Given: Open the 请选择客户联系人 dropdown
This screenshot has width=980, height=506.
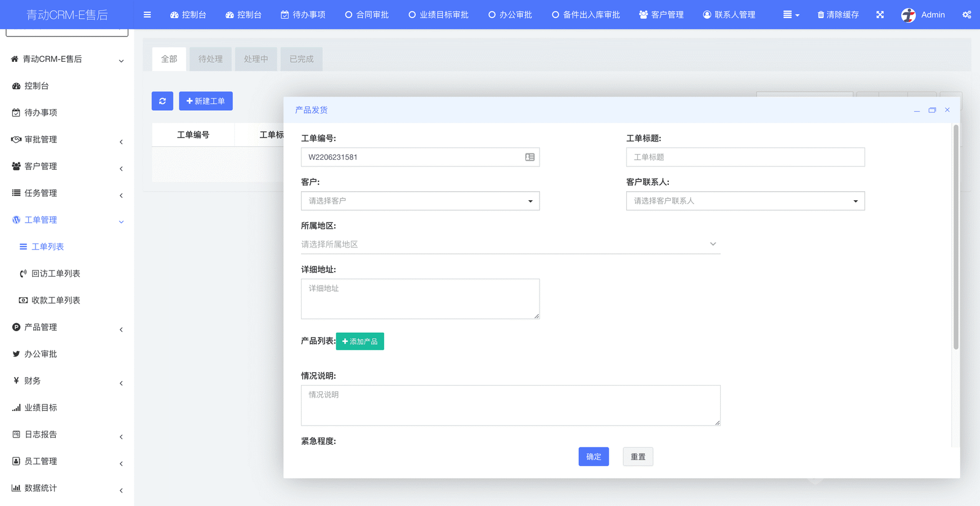Looking at the screenshot, I should pos(745,201).
